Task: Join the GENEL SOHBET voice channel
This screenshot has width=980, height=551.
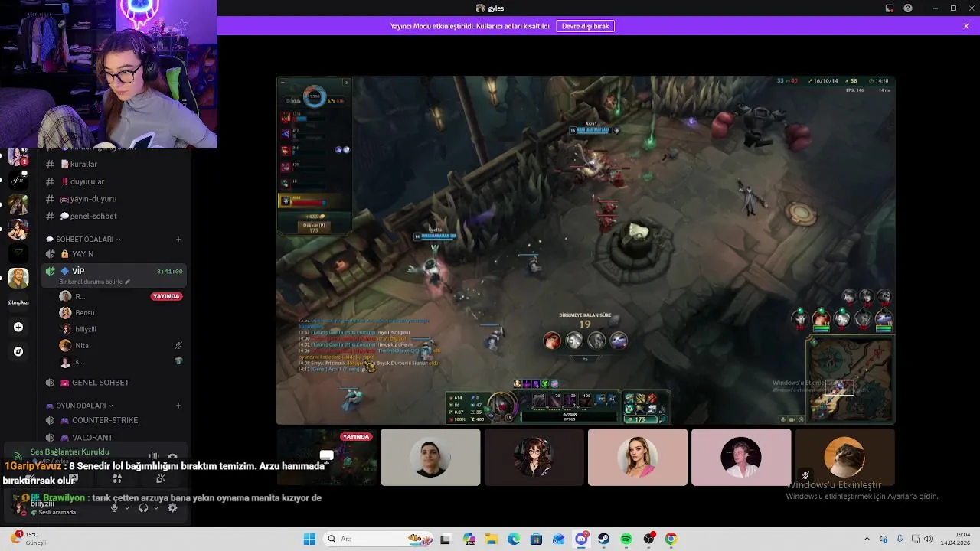Action: [x=115, y=383]
